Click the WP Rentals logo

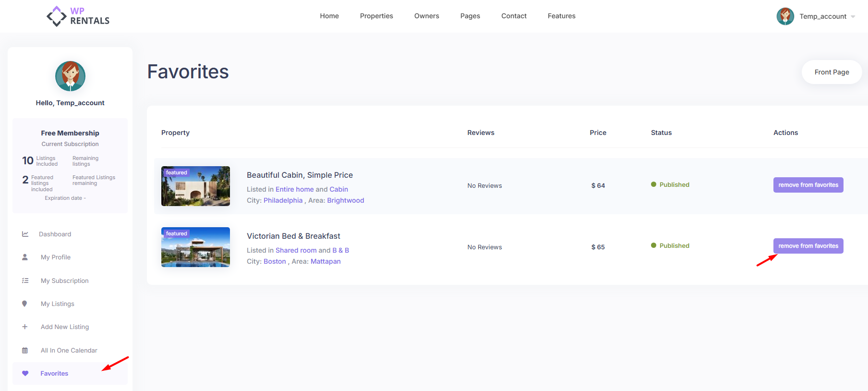(78, 16)
